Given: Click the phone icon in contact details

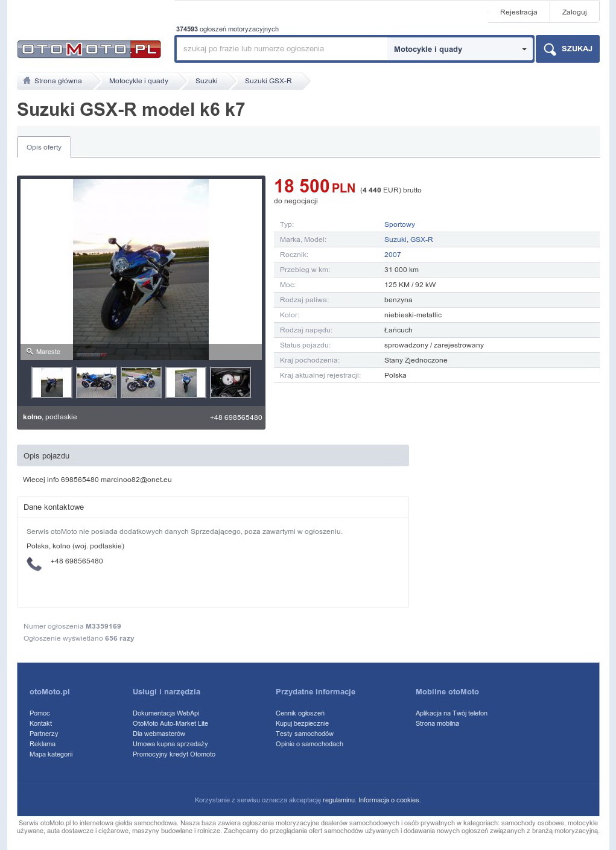Looking at the screenshot, I should tap(34, 564).
